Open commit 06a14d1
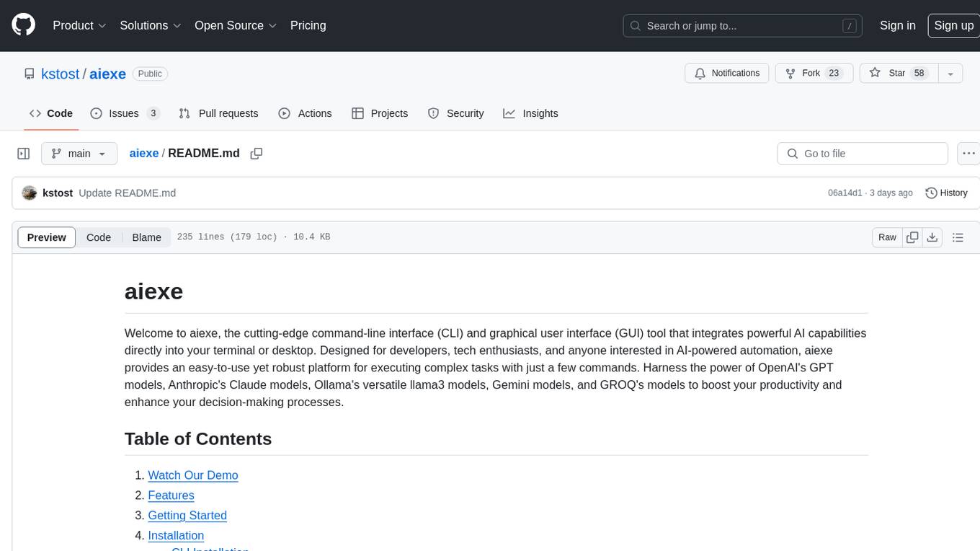 pyautogui.click(x=845, y=193)
